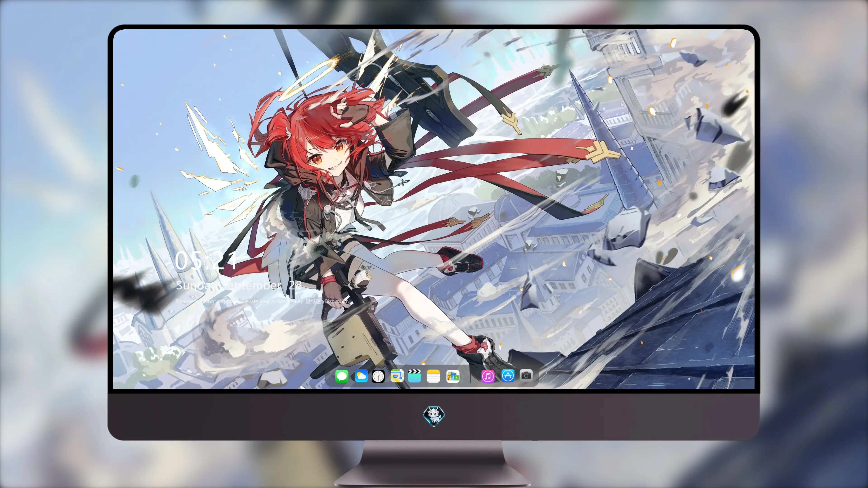Viewport: 868px width, 488px height.
Task: Open the Videos clapperboard app icon
Action: coord(415,376)
